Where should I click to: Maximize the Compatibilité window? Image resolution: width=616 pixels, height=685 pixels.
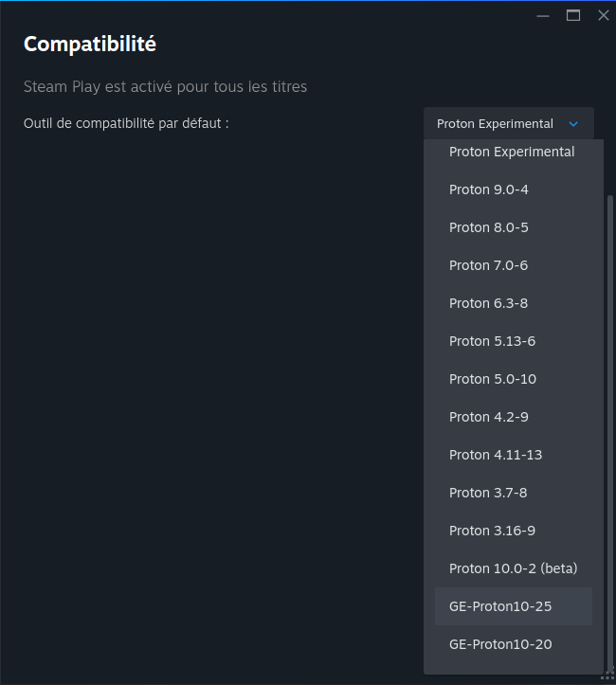point(573,15)
